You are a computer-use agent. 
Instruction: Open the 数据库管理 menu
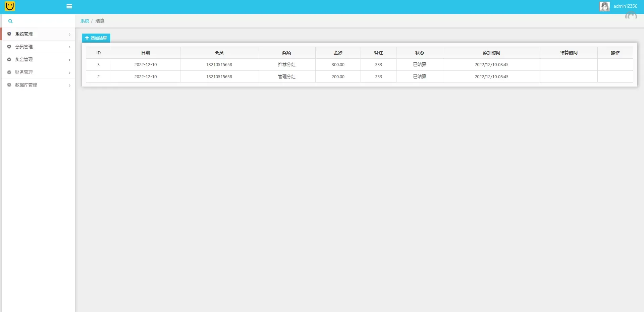tap(38, 85)
